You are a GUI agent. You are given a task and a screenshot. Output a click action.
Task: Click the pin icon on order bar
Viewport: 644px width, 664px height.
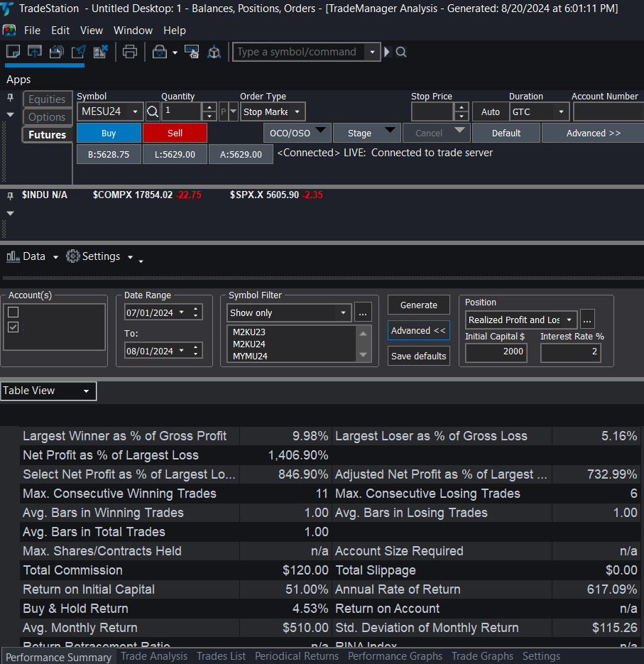10,98
